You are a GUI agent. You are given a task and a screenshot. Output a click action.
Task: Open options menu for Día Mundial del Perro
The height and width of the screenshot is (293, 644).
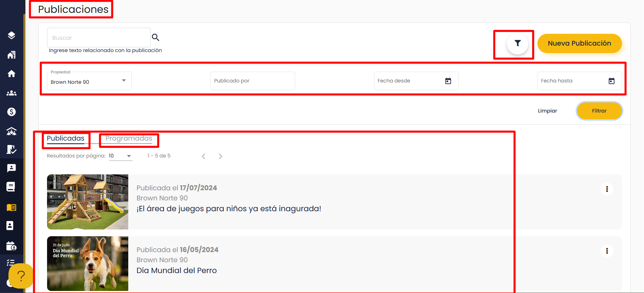[607, 251]
